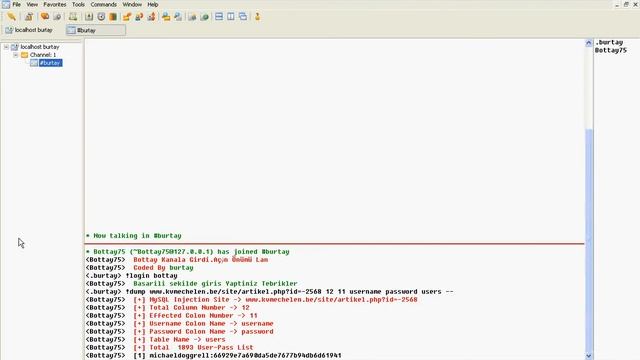Image resolution: width=640 pixels, height=360 pixels.
Task: Open the Scripts Editor toolbar icon
Action: [73, 17]
